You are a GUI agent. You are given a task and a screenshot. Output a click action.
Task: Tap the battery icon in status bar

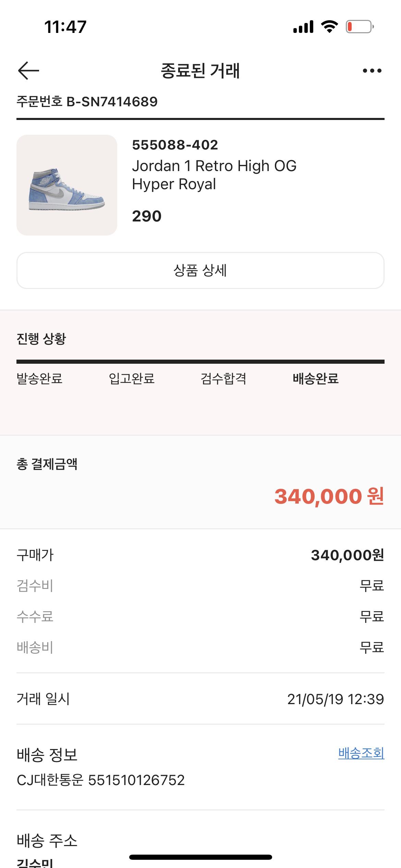point(360,27)
